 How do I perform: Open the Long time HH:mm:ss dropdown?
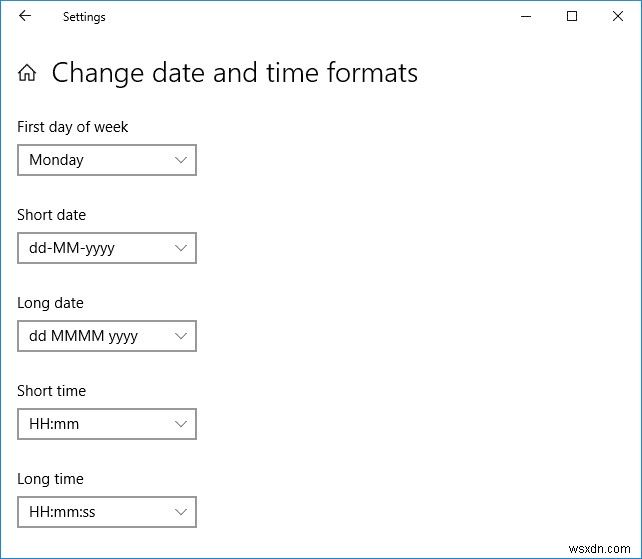coord(106,512)
